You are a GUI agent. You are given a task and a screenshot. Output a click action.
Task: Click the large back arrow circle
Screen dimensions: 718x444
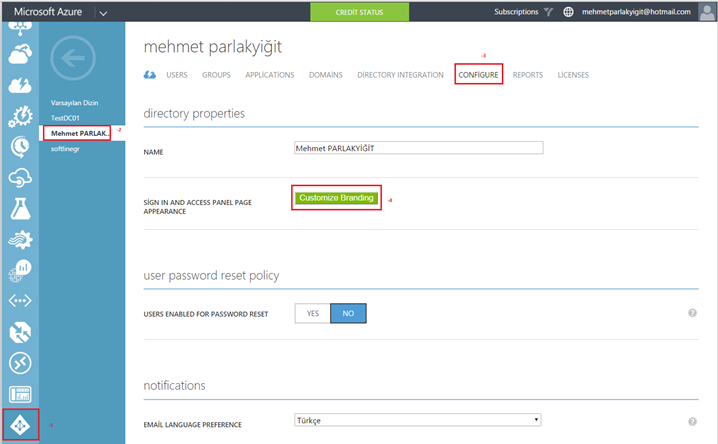point(73,58)
